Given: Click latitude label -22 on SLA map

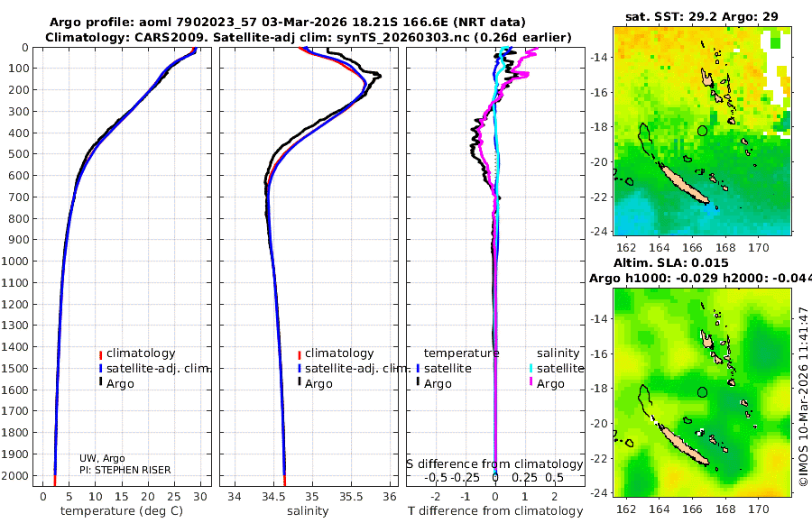Looking at the screenshot, I should pyautogui.click(x=600, y=459).
